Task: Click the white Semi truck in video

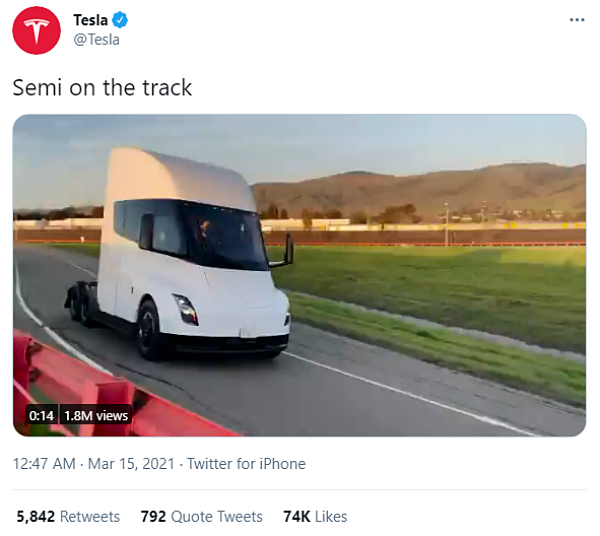Action: [x=180, y=256]
